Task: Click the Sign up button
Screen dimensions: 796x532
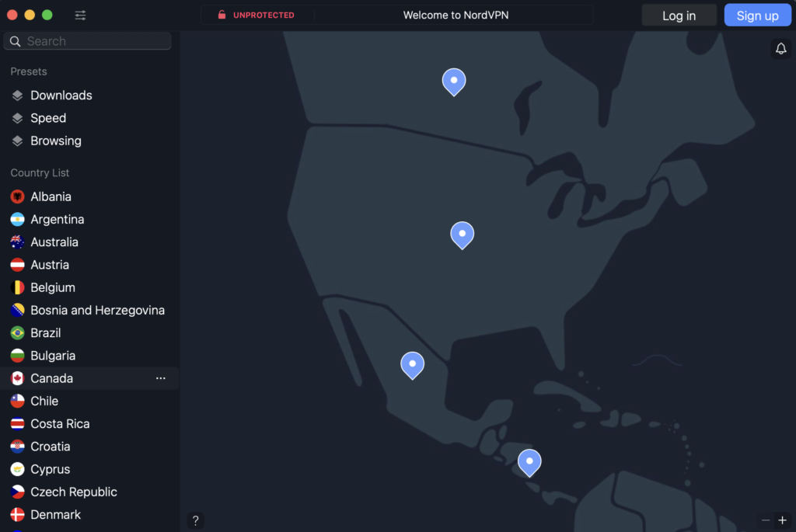Action: click(757, 16)
